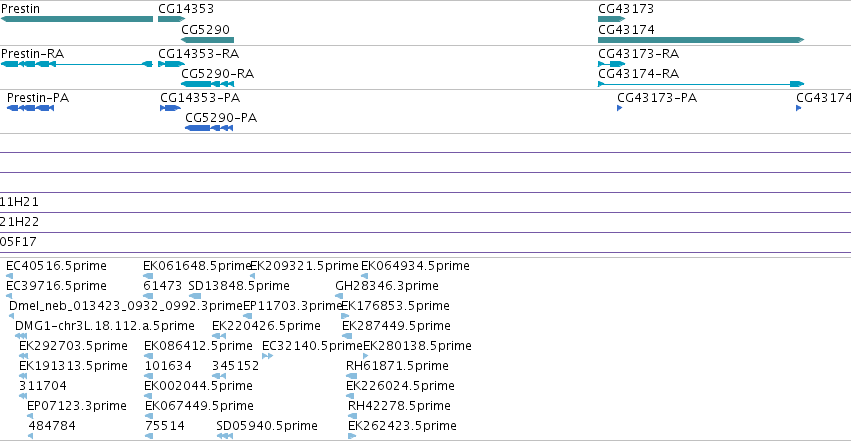
Task: Click the EP11703.3prime EST label
Action: pyautogui.click(x=293, y=306)
